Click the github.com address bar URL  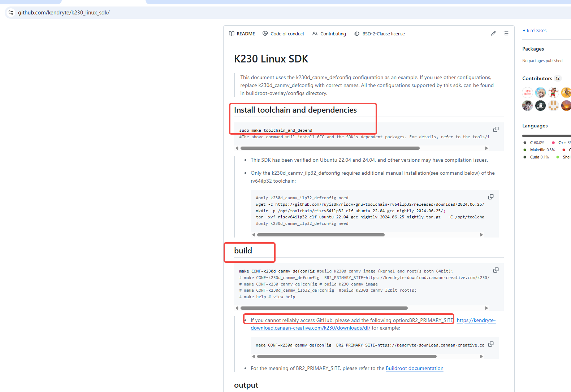pos(64,13)
